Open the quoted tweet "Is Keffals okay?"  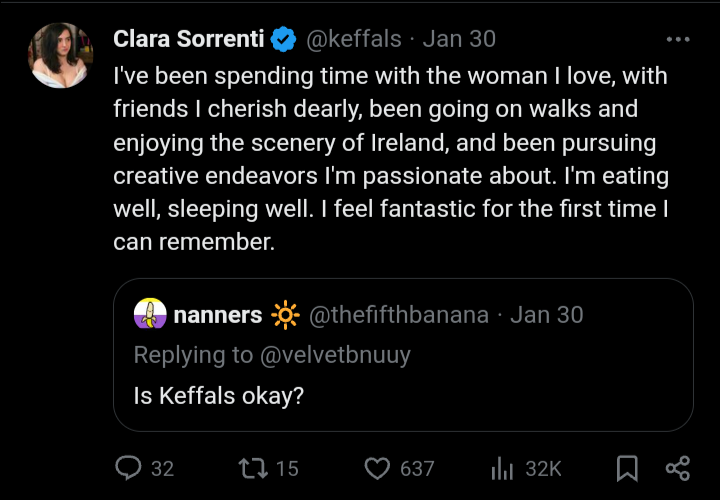pos(219,395)
